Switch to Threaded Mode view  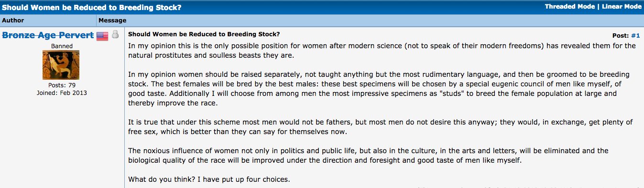click(570, 7)
